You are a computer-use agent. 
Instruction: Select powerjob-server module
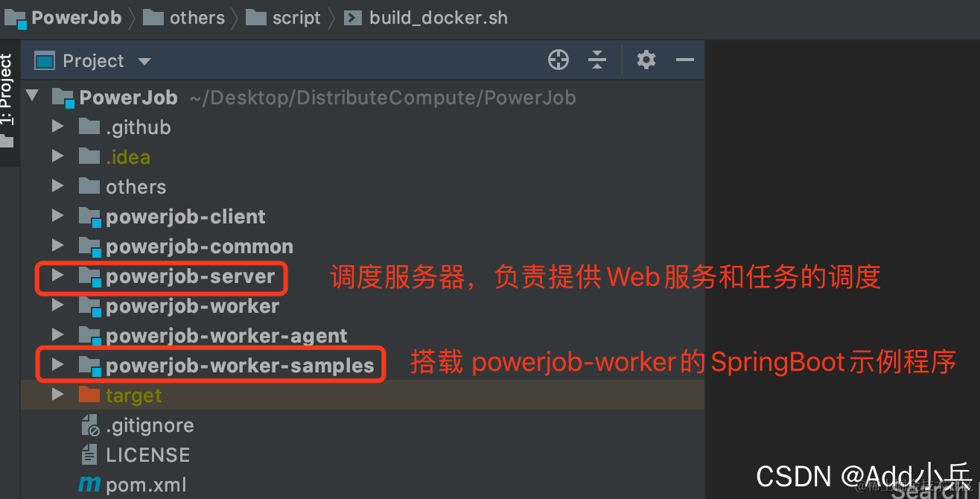point(191,276)
